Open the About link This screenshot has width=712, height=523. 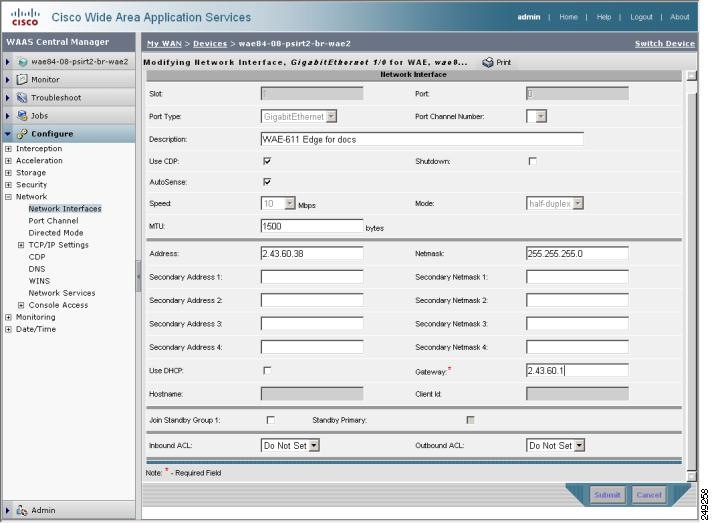pos(679,17)
